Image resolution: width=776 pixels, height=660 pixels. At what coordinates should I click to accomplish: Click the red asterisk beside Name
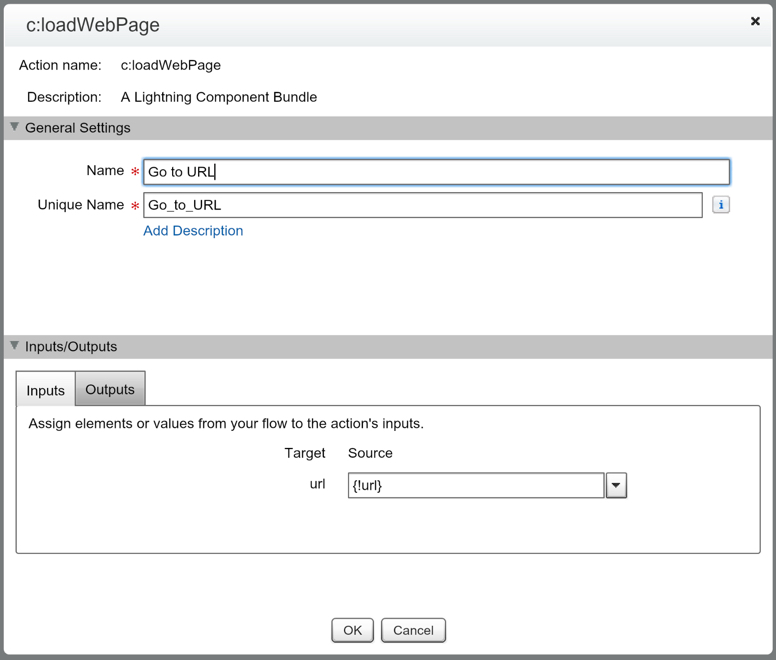coord(135,173)
